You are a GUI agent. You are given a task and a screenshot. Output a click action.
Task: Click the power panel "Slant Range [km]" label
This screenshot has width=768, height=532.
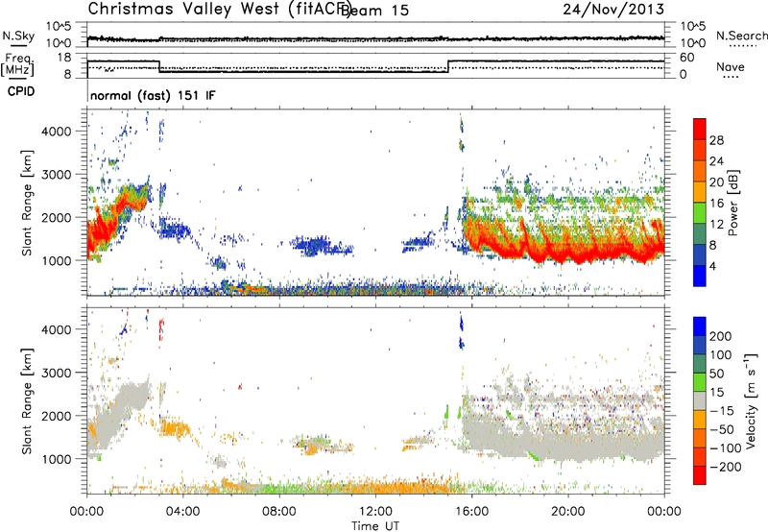[27, 203]
